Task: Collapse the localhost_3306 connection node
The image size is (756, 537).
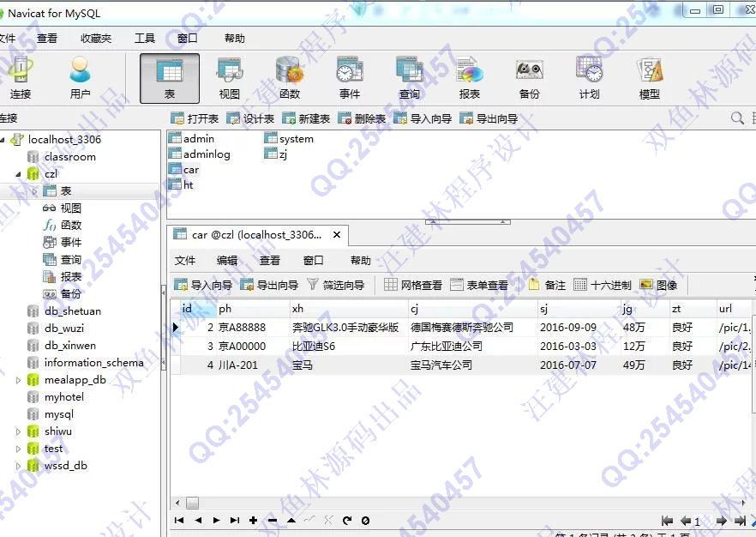Action: [x=3, y=140]
